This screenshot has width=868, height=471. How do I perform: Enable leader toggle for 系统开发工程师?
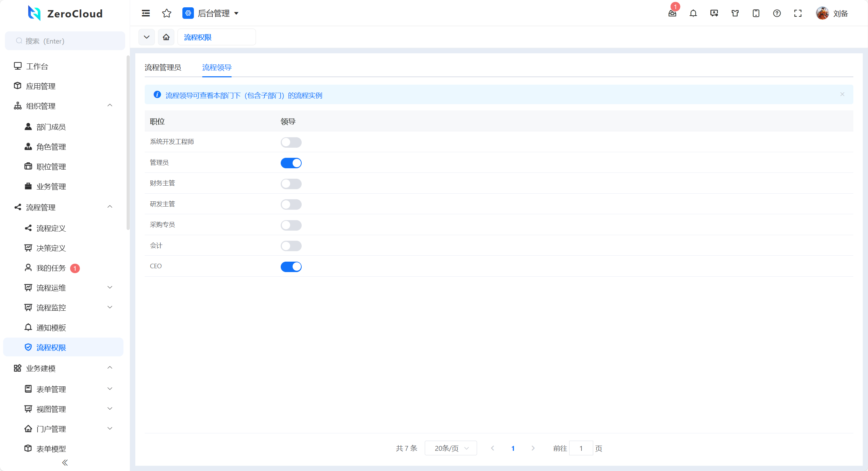291,142
